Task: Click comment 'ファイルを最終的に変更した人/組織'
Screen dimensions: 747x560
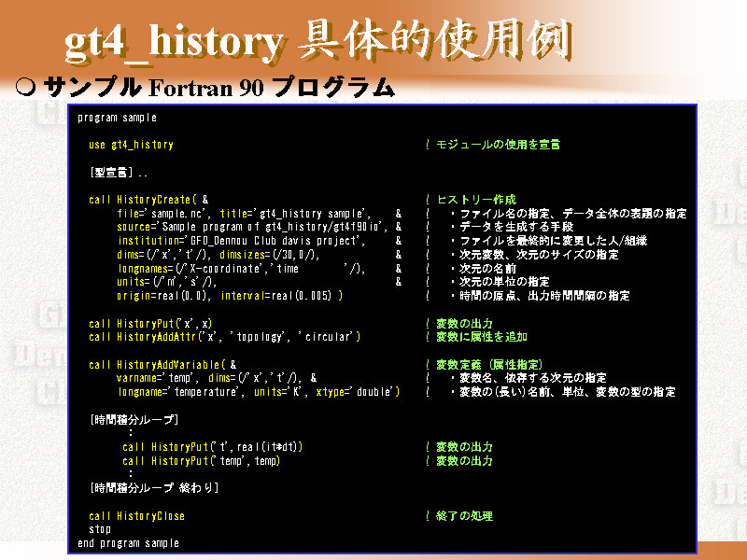Action: 554,241
